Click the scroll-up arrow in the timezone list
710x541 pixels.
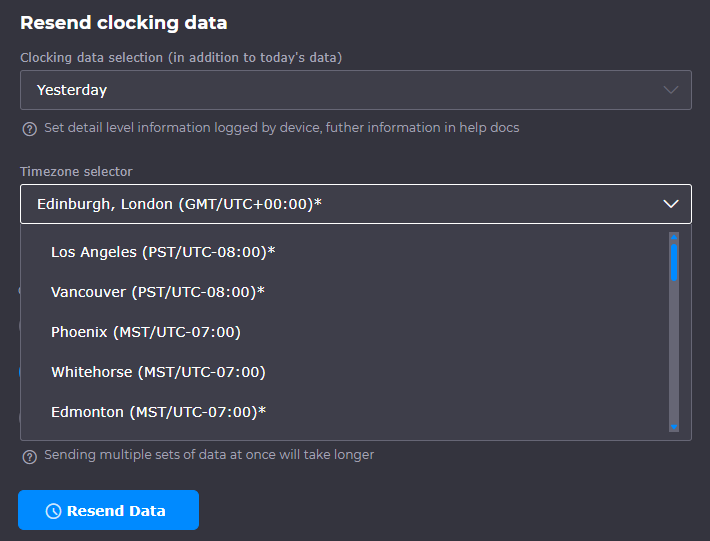tap(674, 238)
